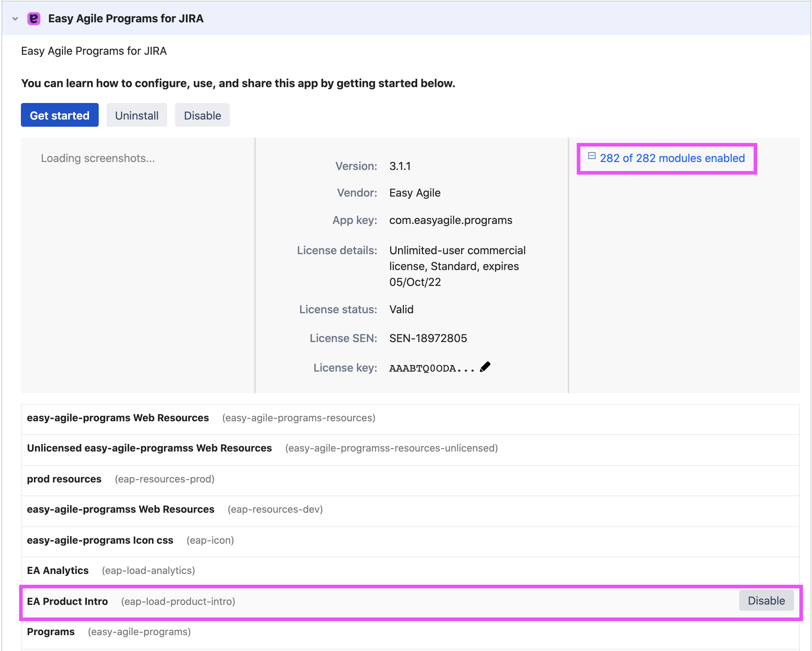The width and height of the screenshot is (812, 651).
Task: Click the SEN-18972805 license SEN value
Action: pos(428,338)
